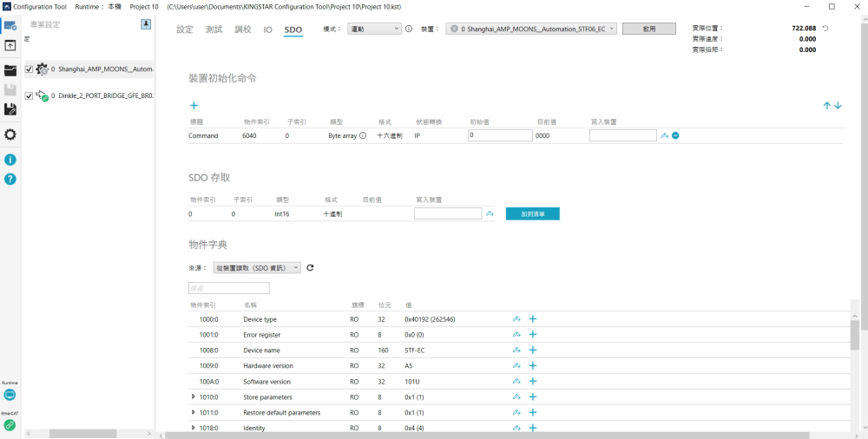
Task: Pin the project settings panel
Action: coord(146,24)
